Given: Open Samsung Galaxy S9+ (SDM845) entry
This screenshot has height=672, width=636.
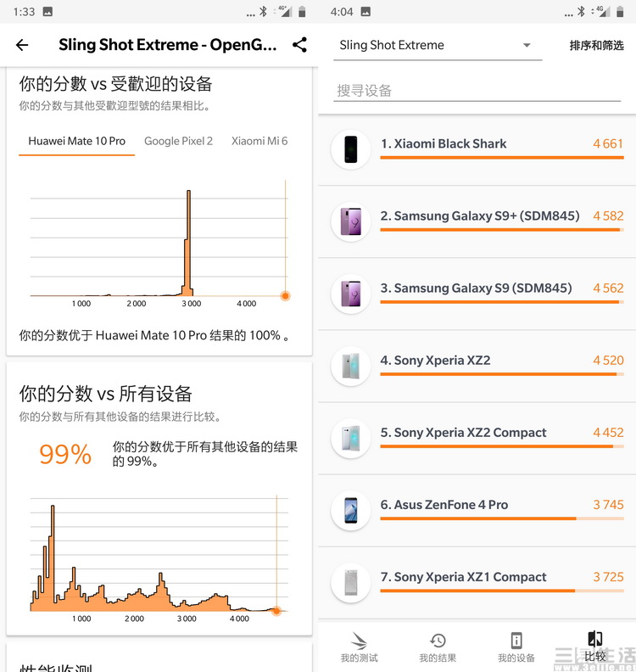Looking at the screenshot, I should (480, 216).
